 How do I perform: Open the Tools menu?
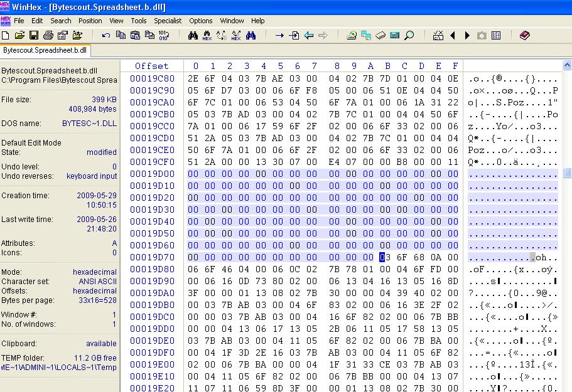(139, 21)
